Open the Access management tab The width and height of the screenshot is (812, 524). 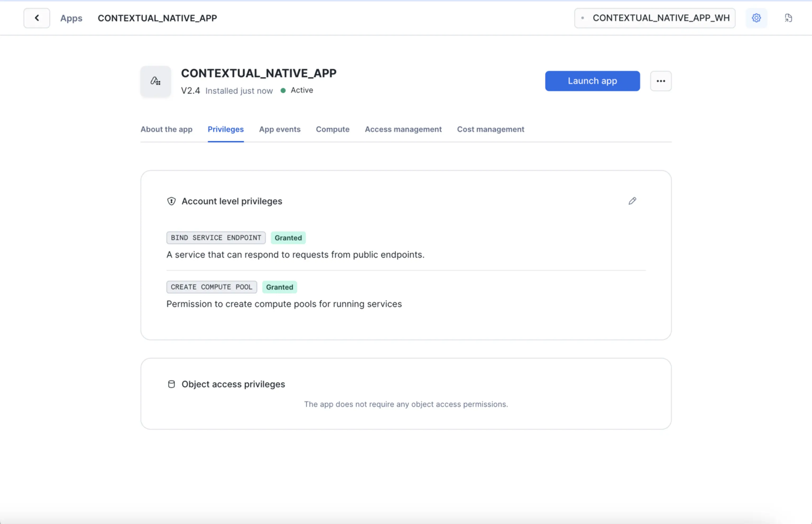403,129
